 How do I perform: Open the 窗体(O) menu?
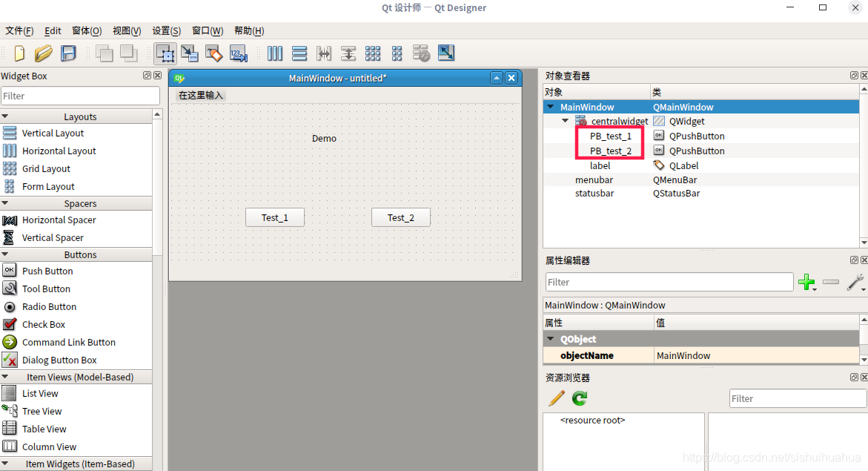pyautogui.click(x=87, y=31)
